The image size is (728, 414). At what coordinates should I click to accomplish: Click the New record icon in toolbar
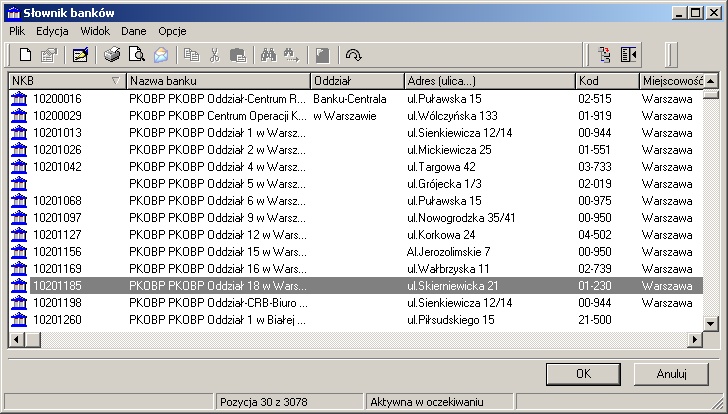click(x=26, y=55)
